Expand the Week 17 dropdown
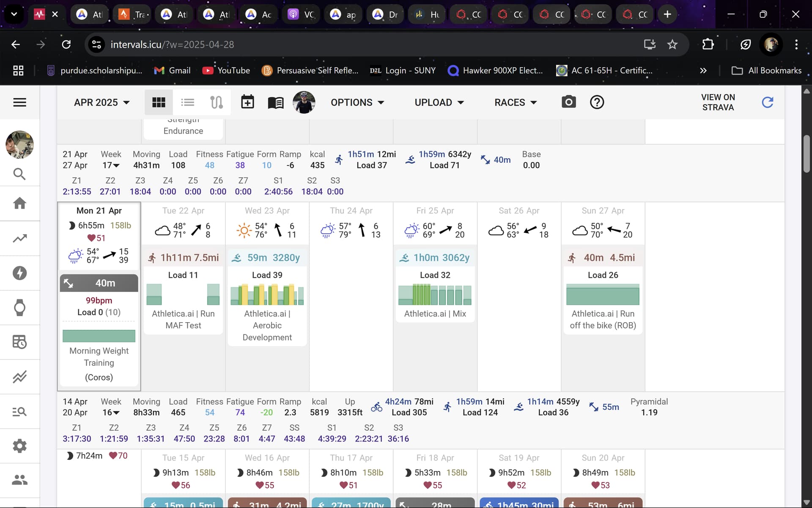Viewport: 812px width, 508px height. tap(111, 165)
